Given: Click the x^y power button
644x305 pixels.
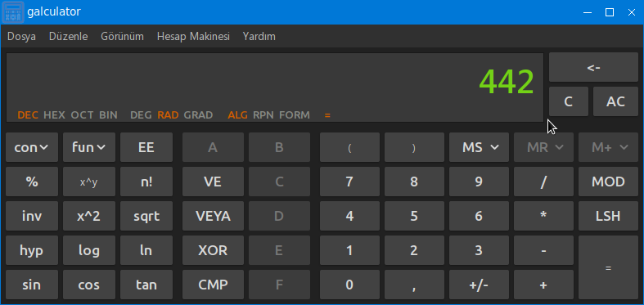Looking at the screenshot, I should point(89,182).
